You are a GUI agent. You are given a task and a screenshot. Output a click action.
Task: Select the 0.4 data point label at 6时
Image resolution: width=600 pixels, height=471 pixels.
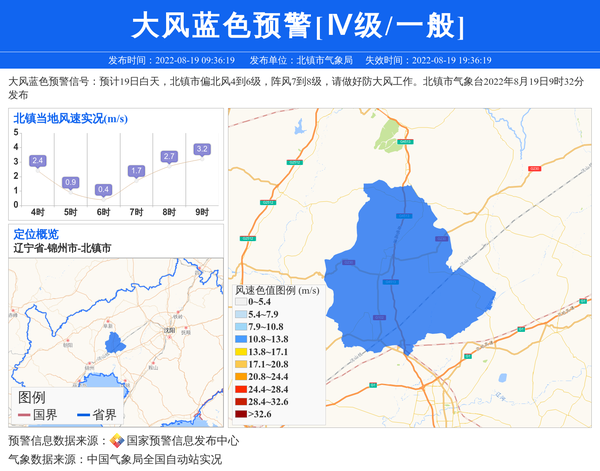tap(103, 189)
